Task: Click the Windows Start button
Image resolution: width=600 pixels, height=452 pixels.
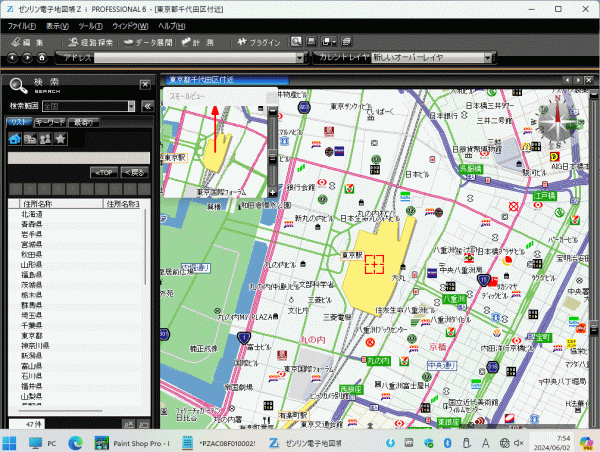Action: 9,443
